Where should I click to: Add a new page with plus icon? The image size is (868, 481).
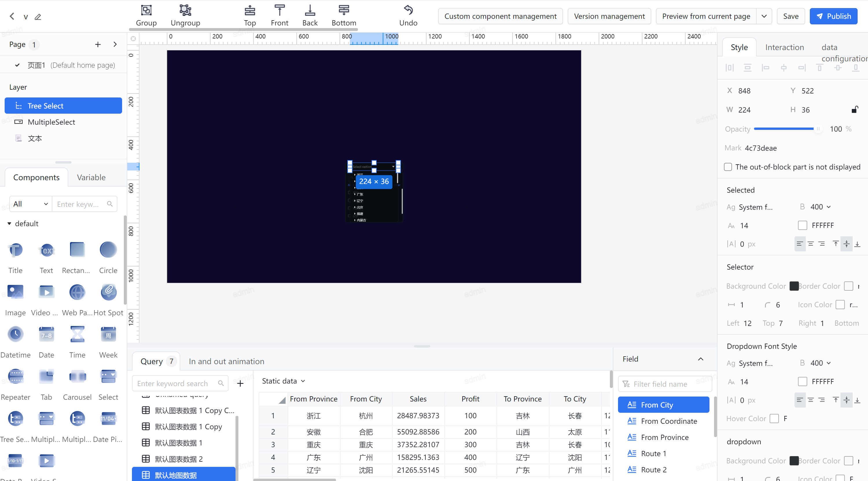98,45
